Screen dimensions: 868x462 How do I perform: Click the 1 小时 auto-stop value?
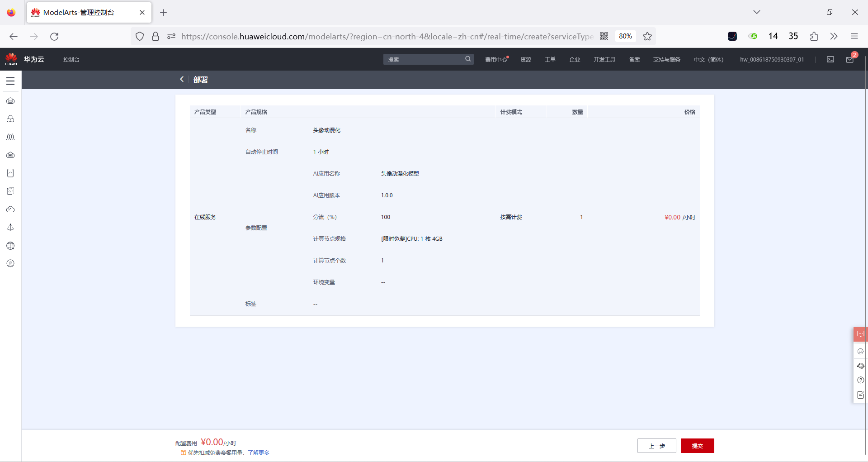click(x=321, y=152)
